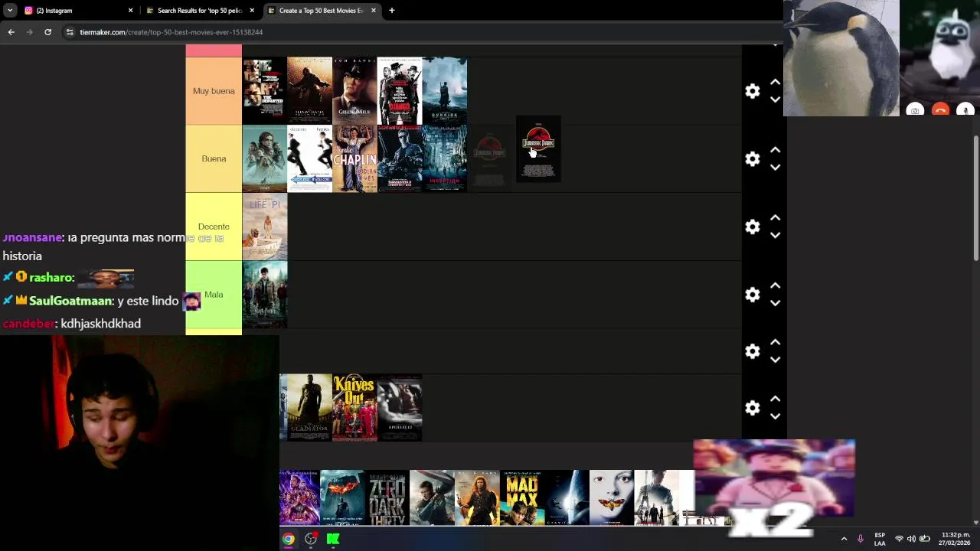Pick Silence of the Lambs poster
980x551 pixels.
point(612,498)
